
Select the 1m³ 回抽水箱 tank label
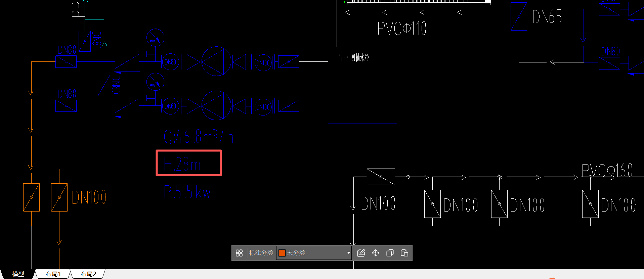point(354,58)
